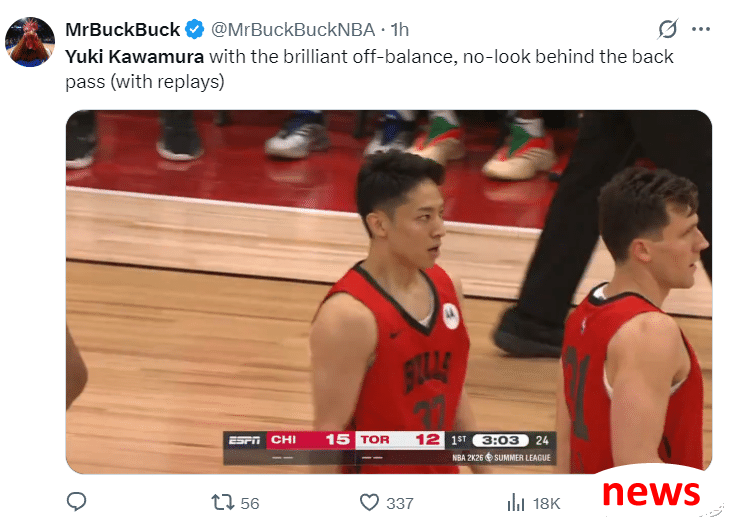Click the NBA 2K26 Summer League label

[x=501, y=457]
